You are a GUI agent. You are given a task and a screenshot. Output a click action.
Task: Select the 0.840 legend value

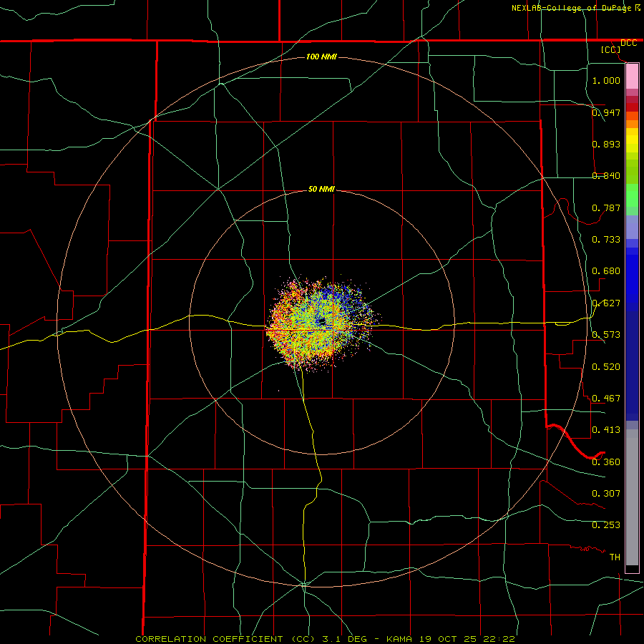[606, 176]
